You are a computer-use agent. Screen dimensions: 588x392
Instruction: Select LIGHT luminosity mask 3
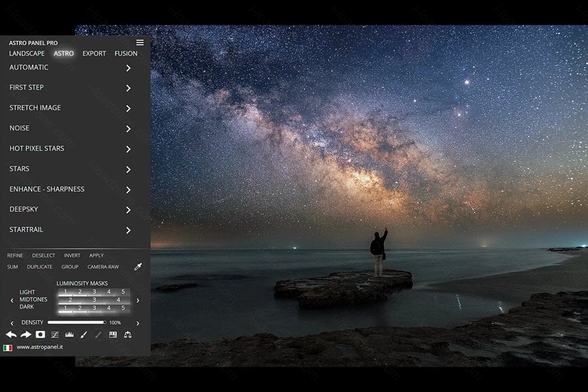(x=94, y=292)
